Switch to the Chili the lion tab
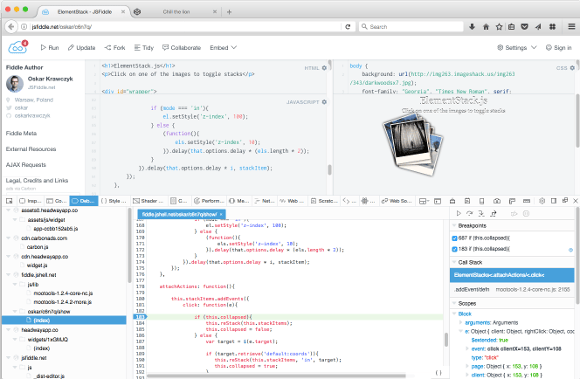Screen dimensions: 580x379 point(176,12)
